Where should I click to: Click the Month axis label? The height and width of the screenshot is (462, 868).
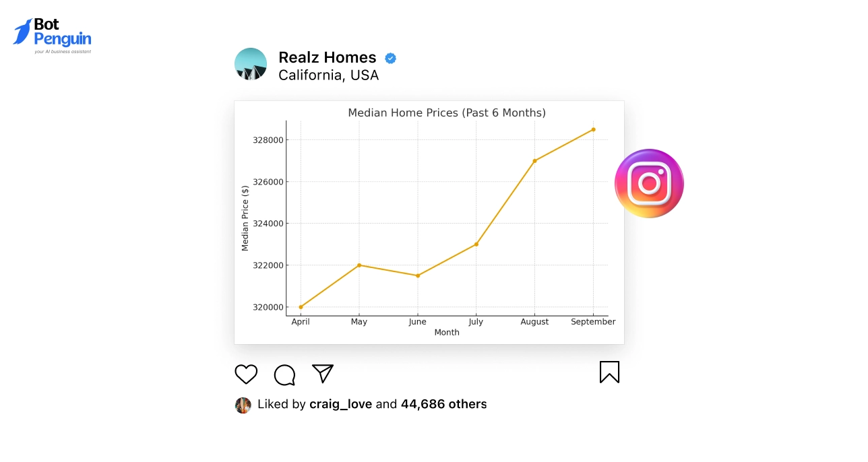[x=446, y=332]
